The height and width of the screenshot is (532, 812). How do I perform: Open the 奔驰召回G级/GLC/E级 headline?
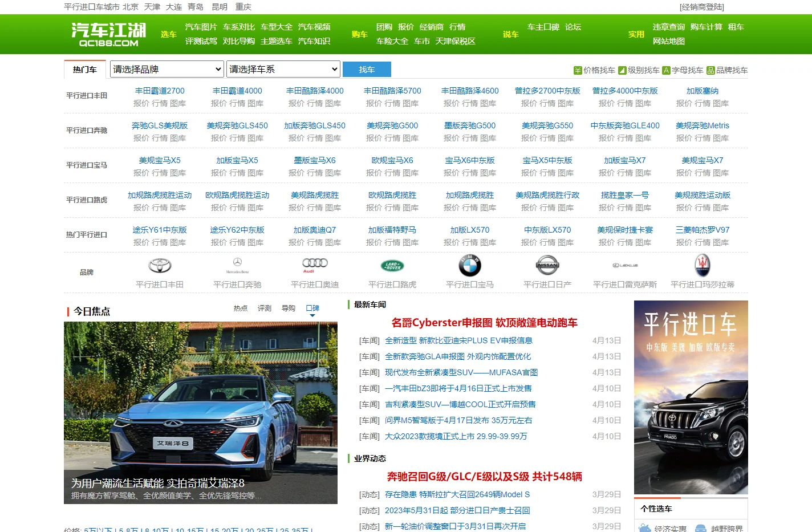485,477
